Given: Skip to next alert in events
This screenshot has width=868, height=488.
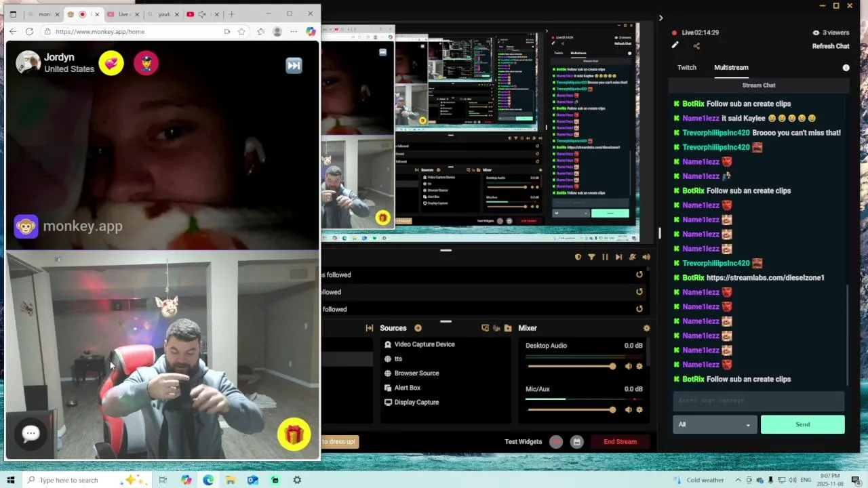Looking at the screenshot, I should tap(618, 257).
